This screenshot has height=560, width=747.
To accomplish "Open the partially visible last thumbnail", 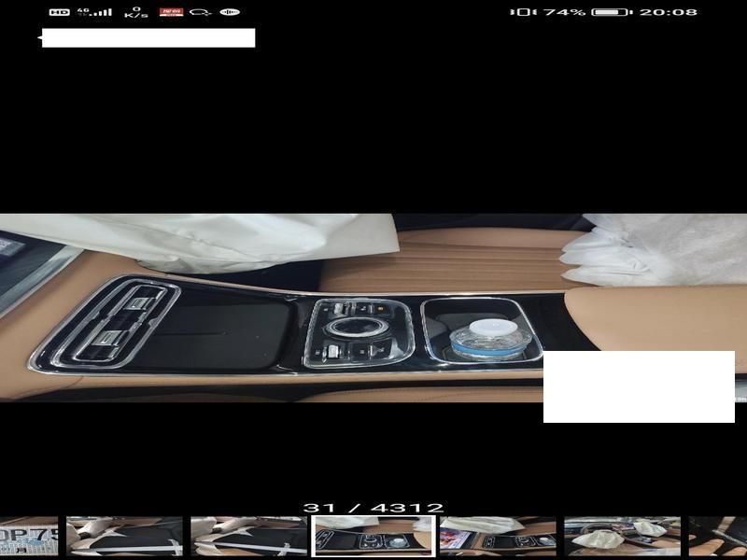I will coord(718,537).
